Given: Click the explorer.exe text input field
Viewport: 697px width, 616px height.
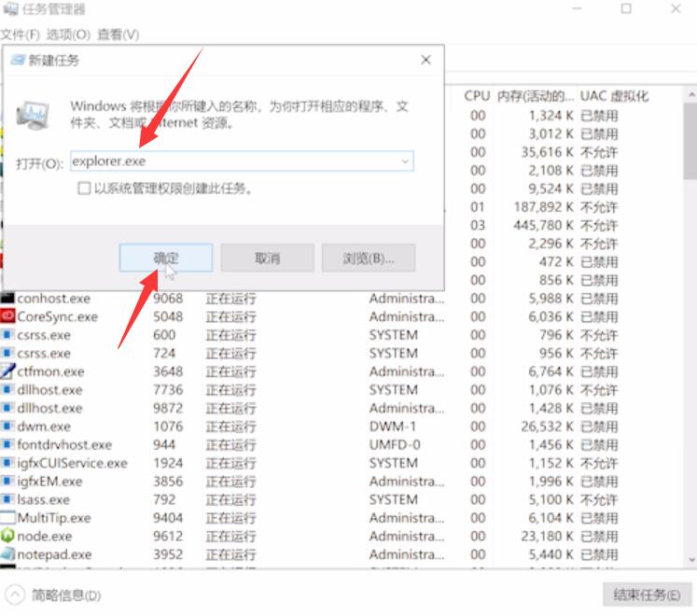Looking at the screenshot, I should [x=242, y=161].
